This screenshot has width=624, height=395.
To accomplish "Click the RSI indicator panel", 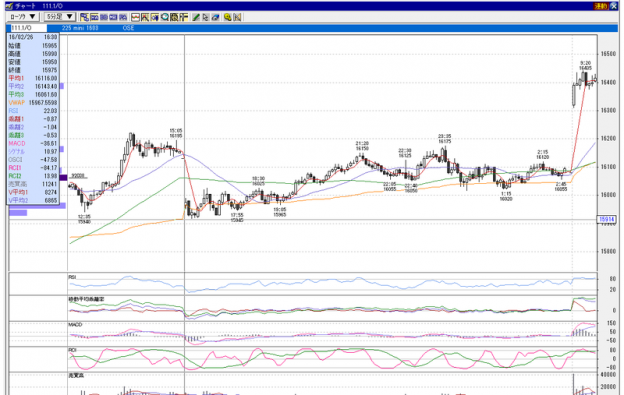I will point(332,284).
